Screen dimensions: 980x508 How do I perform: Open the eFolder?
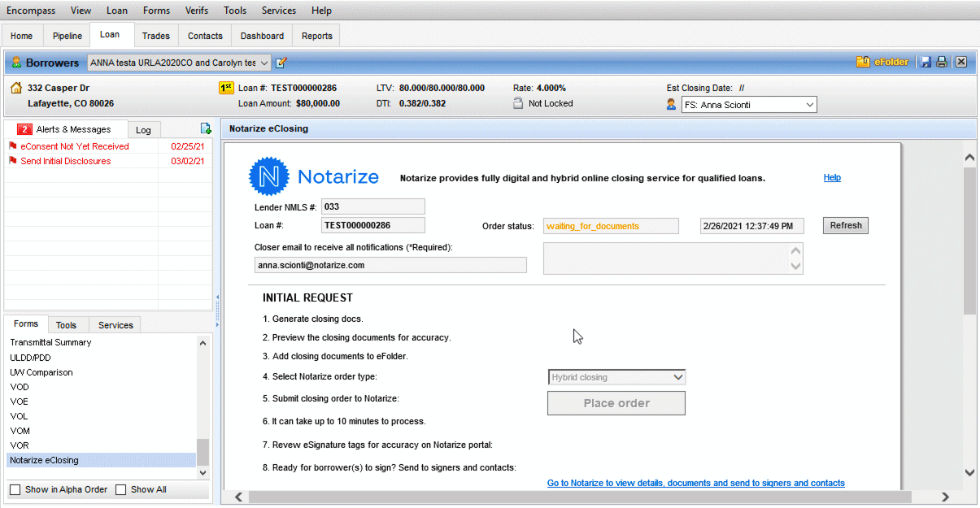point(882,63)
